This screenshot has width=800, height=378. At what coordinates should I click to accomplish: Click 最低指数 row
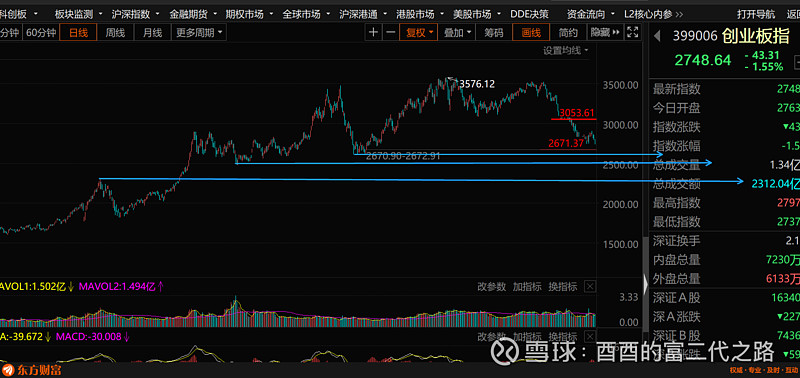pos(726,222)
